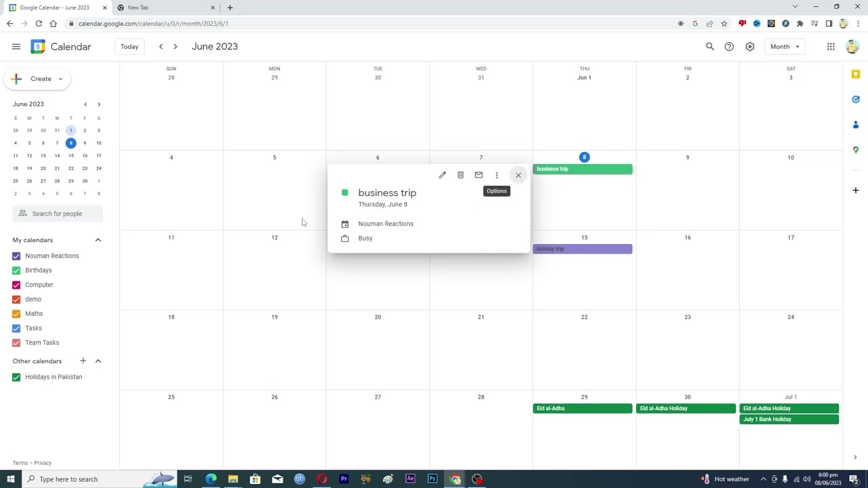Open the Month view dropdown
This screenshot has height=488, width=868.
coord(785,47)
